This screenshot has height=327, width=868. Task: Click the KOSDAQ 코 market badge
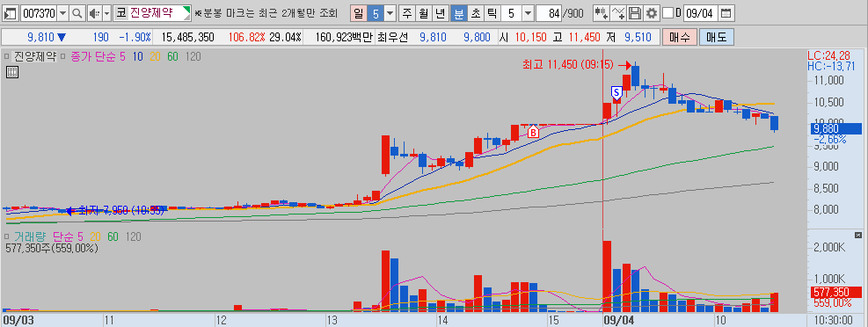(120, 12)
